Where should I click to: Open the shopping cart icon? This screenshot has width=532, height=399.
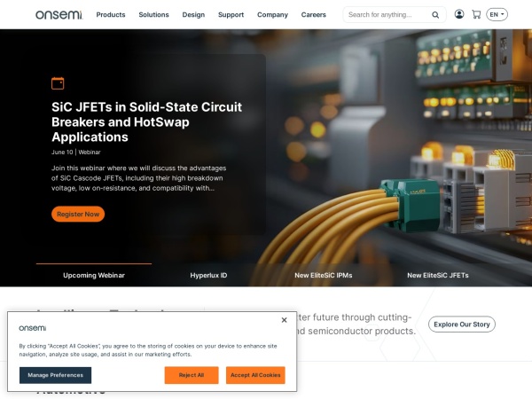pos(476,14)
